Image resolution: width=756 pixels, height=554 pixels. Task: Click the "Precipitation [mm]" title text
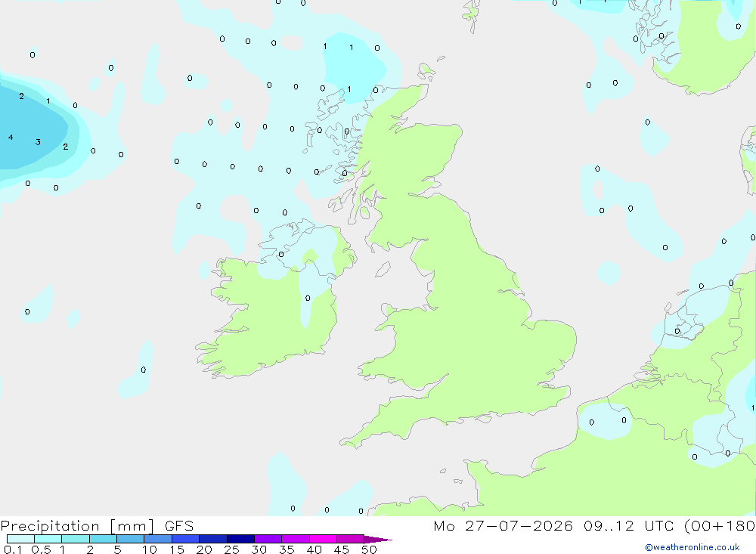pos(77,526)
